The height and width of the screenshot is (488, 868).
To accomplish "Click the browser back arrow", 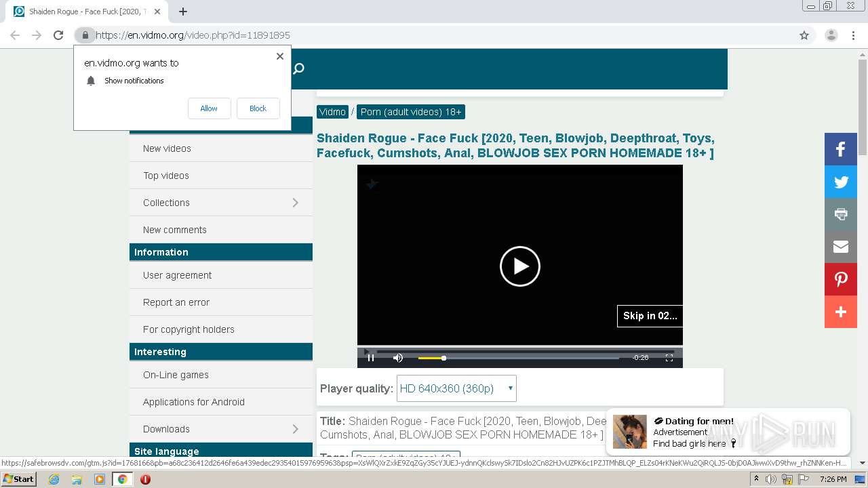I will click(x=15, y=35).
